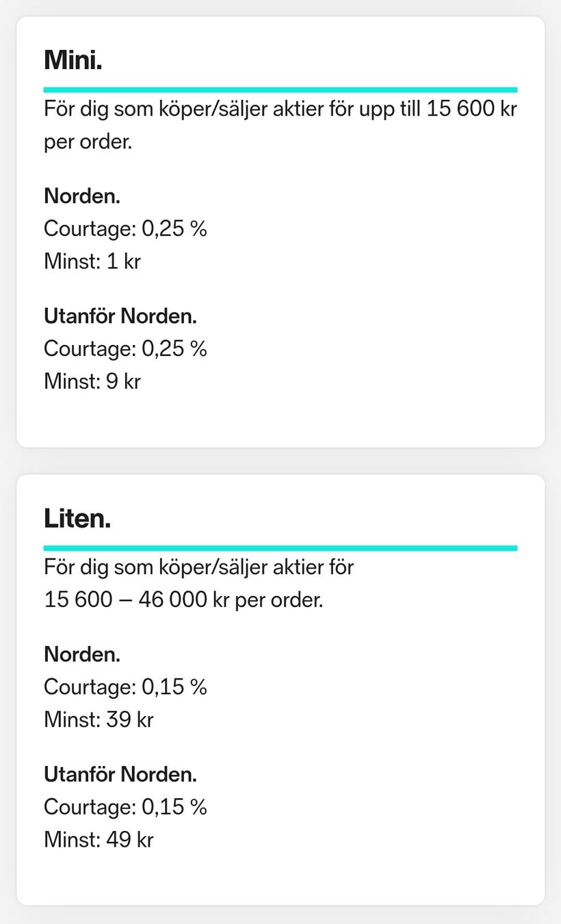Image resolution: width=561 pixels, height=924 pixels.
Task: Click the 'Minst: 1 kr' text
Action: point(92,261)
